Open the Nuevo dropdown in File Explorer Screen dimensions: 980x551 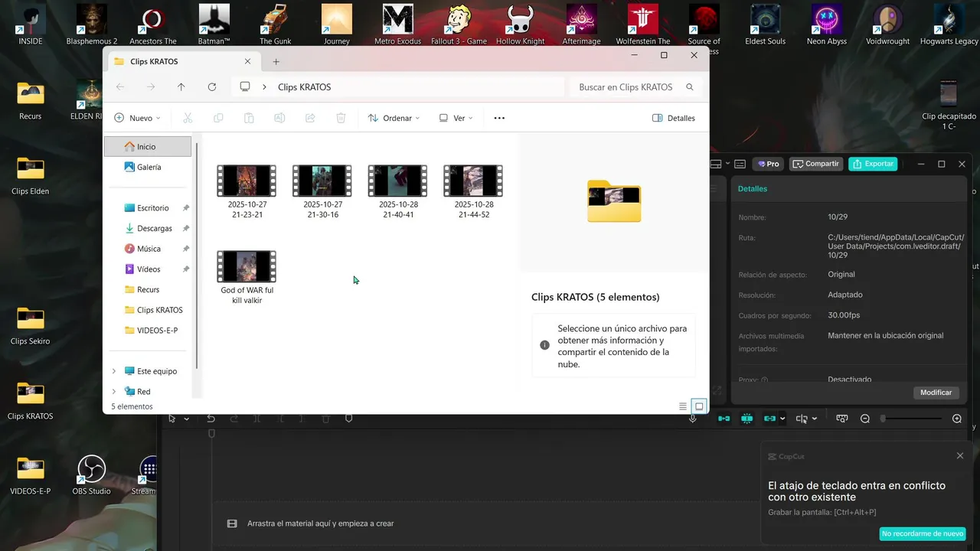coord(137,118)
